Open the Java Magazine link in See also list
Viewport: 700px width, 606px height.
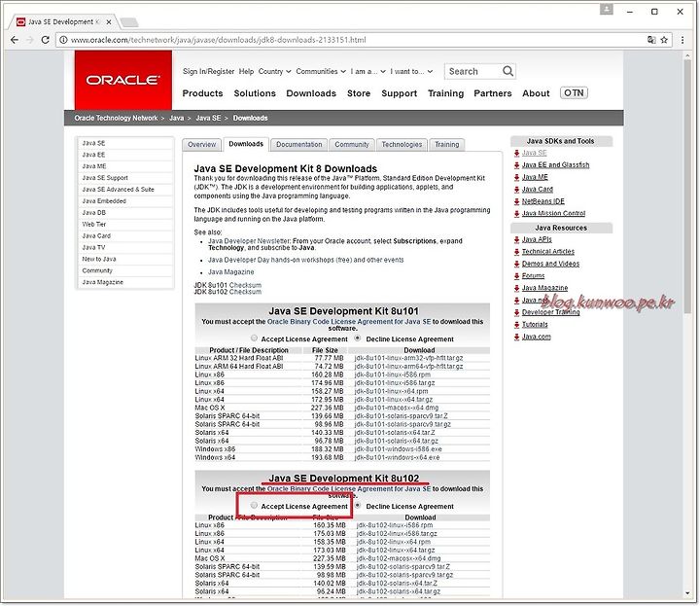click(x=230, y=272)
